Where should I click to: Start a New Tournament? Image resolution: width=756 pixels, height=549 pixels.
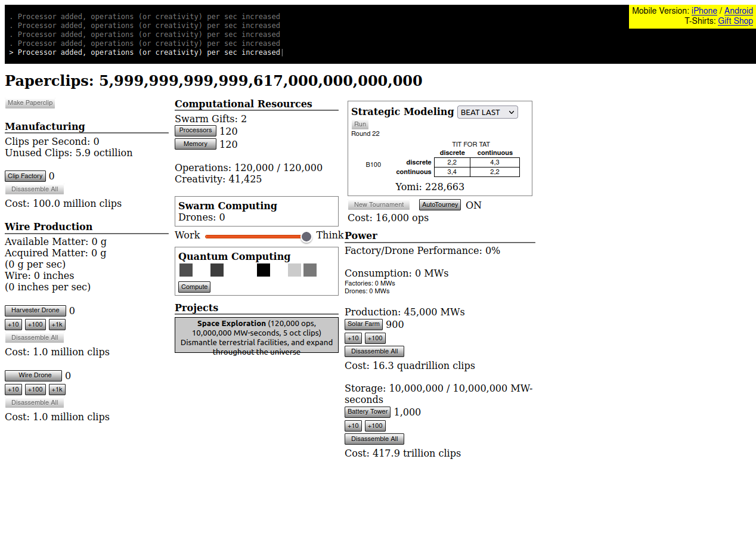click(x=379, y=205)
